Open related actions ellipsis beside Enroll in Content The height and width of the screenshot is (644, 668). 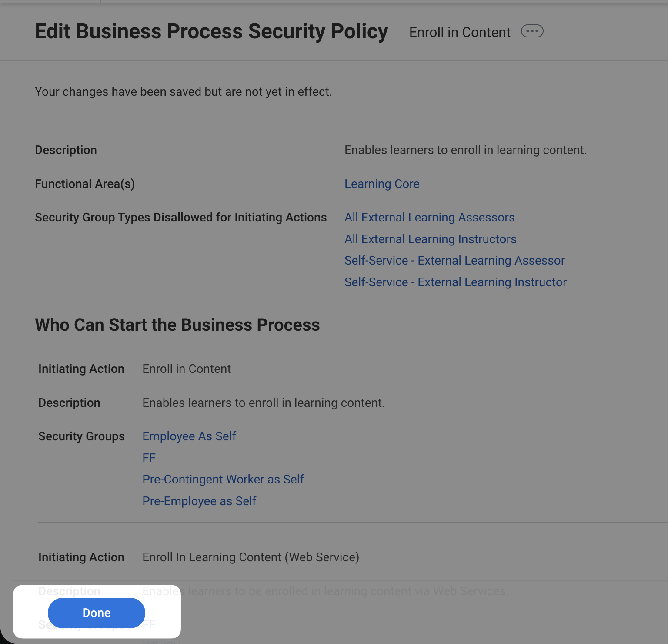click(532, 31)
